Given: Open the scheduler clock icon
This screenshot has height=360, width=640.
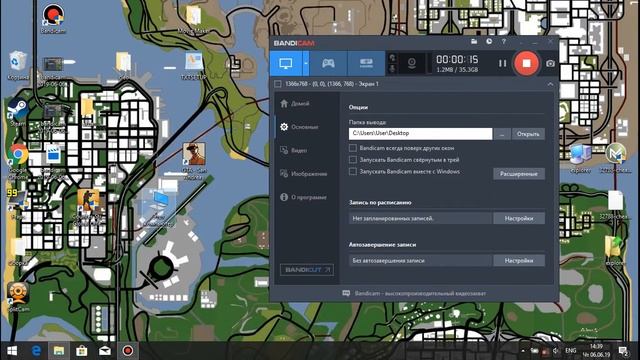Looking at the screenshot, I should (x=489, y=42).
